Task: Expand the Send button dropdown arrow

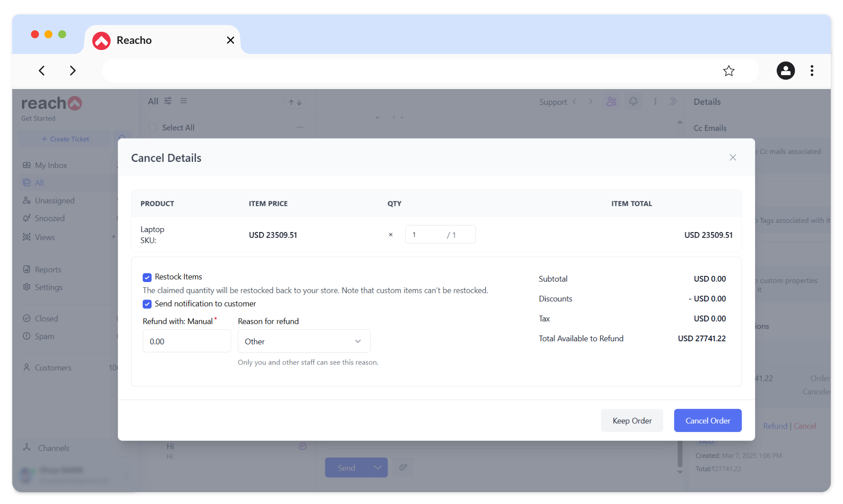Action: [x=377, y=468]
